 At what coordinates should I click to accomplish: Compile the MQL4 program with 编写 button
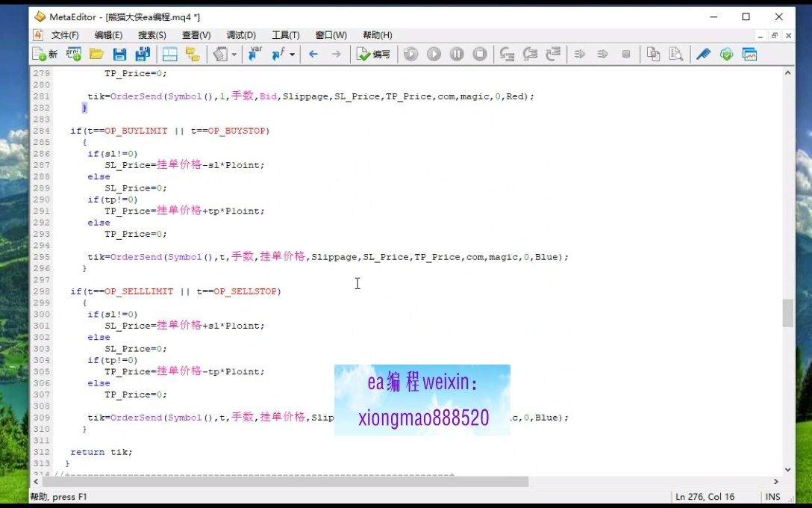(373, 53)
